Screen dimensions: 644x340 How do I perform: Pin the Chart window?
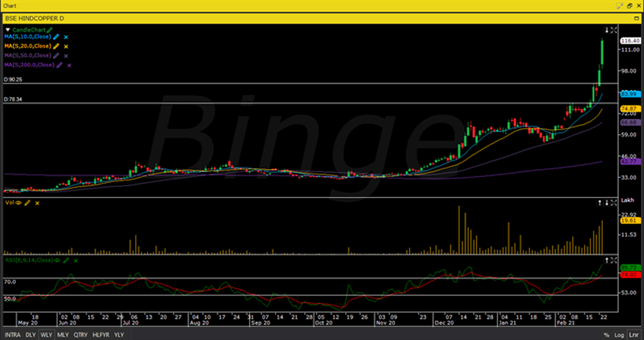pyautogui.click(x=620, y=6)
